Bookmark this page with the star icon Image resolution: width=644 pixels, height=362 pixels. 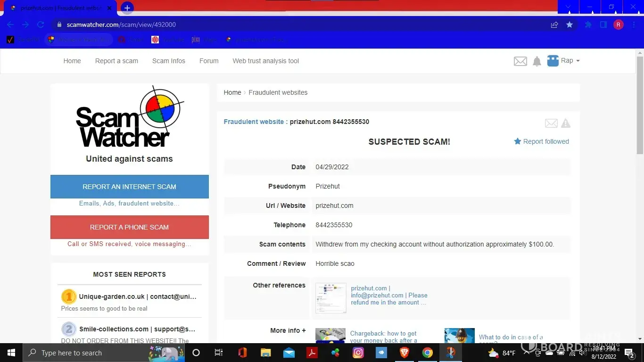coord(570,25)
